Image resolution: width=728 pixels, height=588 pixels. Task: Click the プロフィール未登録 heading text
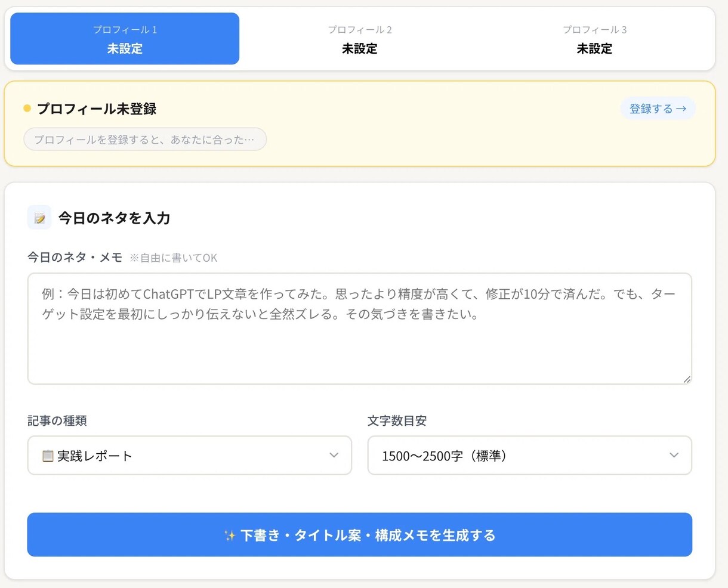(x=97, y=109)
